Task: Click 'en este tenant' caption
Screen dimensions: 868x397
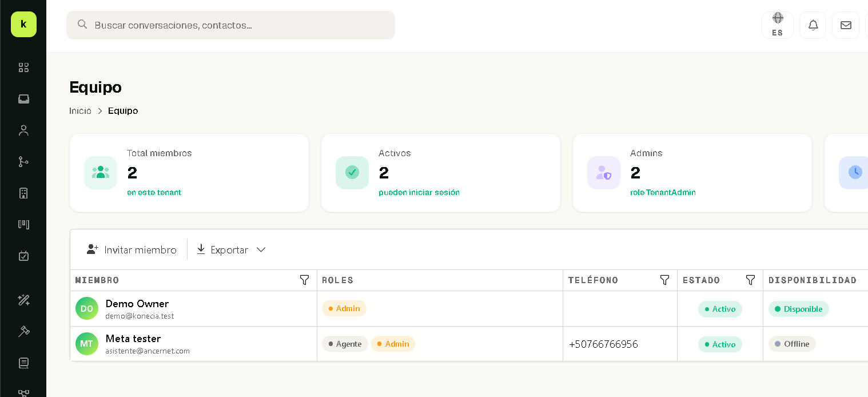Action: (x=154, y=192)
